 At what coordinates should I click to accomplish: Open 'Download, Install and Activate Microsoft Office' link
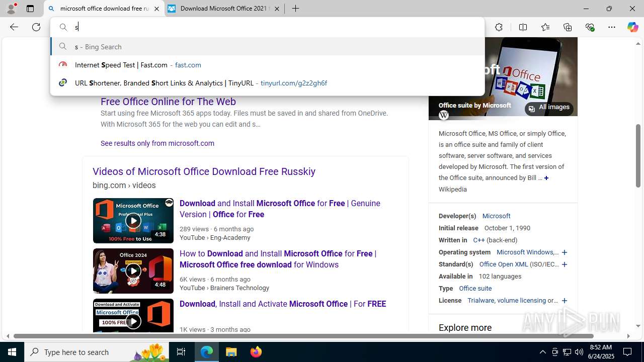pos(283,304)
